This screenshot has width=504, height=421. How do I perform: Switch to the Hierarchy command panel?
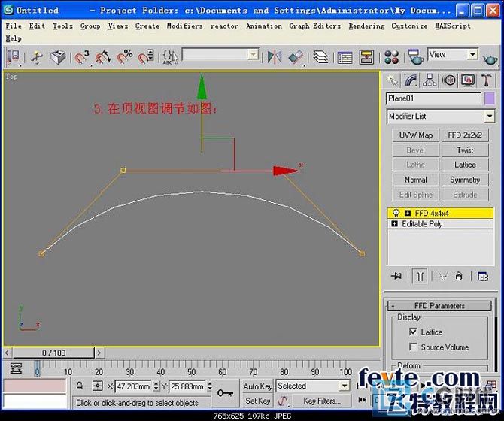[x=430, y=80]
